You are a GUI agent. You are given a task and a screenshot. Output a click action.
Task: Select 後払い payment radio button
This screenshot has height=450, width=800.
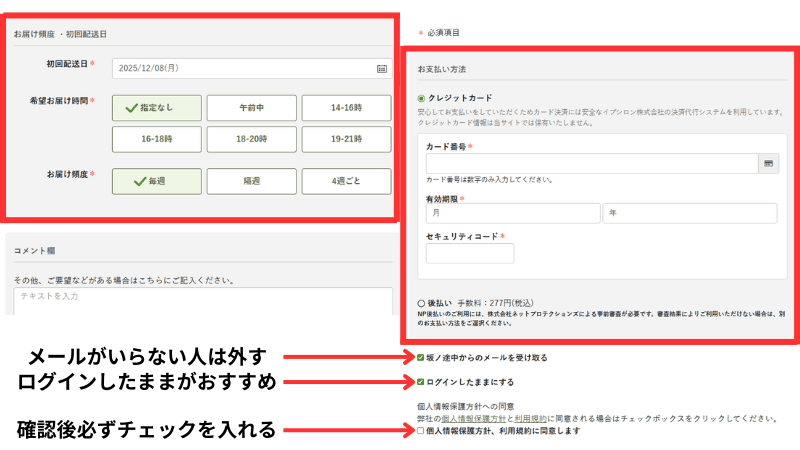421,303
